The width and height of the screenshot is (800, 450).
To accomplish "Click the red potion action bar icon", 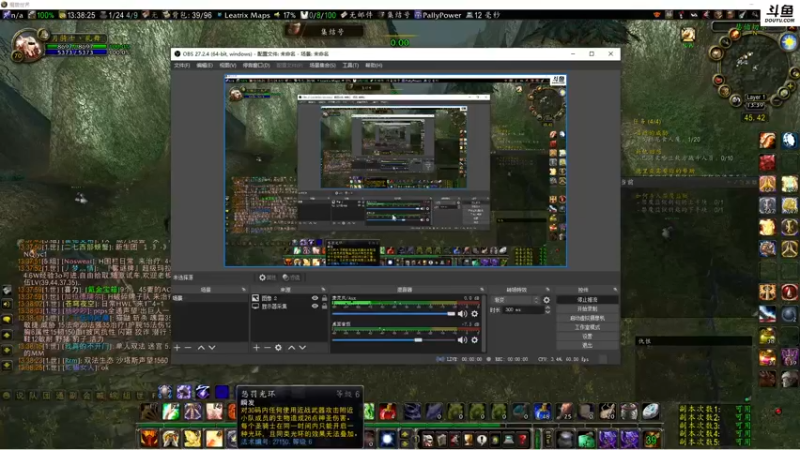I will [x=387, y=411].
